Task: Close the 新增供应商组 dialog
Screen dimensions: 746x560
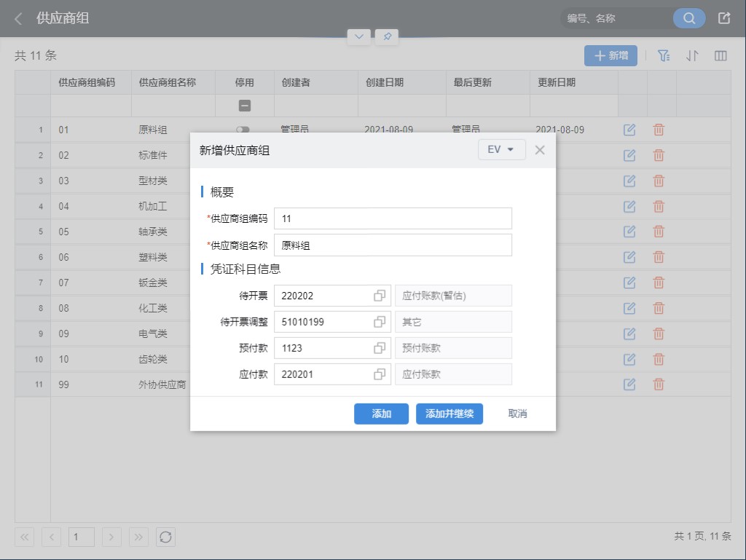Action: (x=540, y=150)
